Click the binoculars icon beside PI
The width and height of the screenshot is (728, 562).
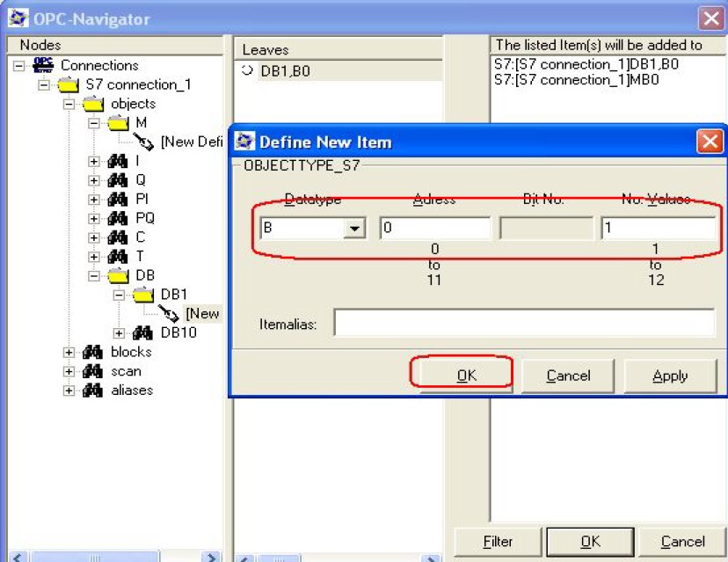point(118,200)
